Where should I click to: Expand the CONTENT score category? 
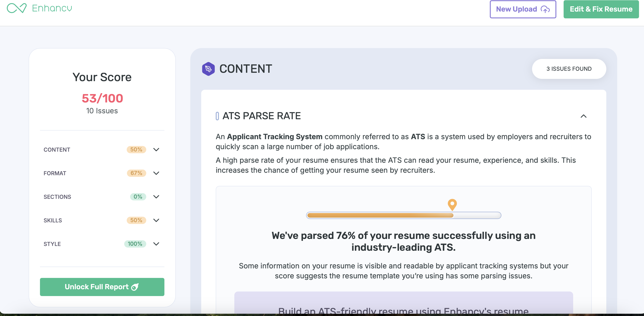tap(156, 150)
